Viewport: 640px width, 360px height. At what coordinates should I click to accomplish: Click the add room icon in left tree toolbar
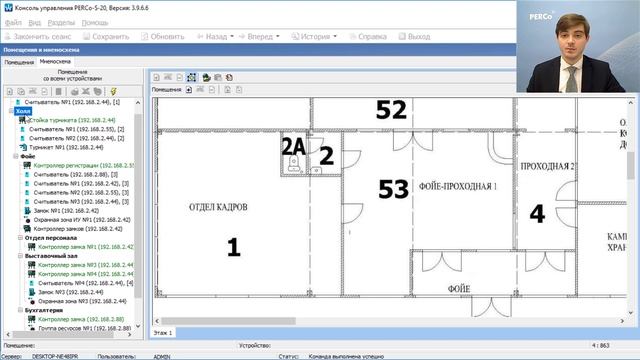pyautogui.click(x=10, y=91)
